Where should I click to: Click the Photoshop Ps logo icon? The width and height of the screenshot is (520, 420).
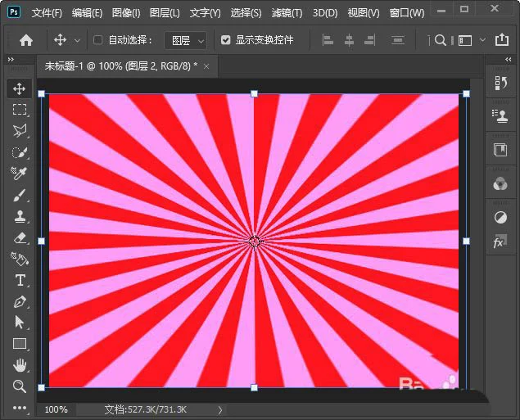point(14,12)
